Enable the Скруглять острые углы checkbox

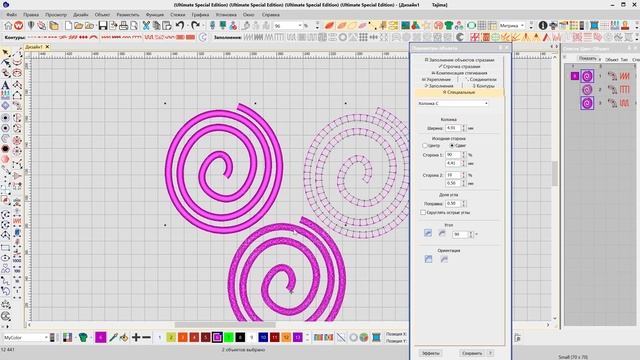[423, 212]
